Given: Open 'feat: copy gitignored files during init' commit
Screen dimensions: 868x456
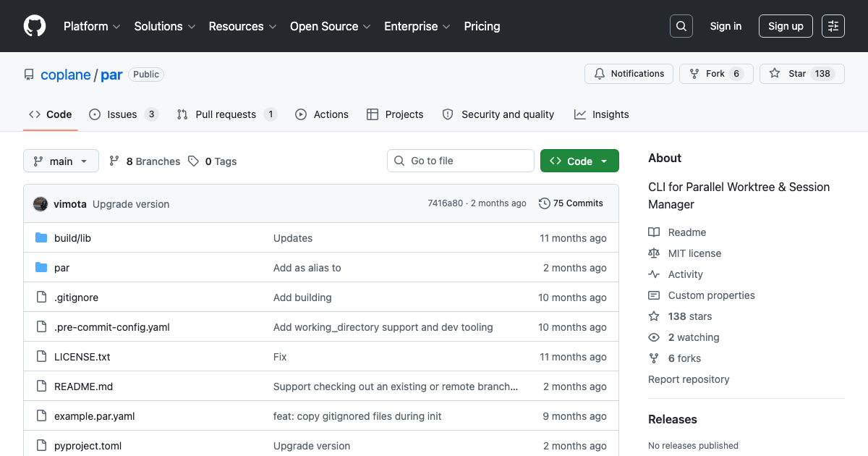Looking at the screenshot, I should (357, 416).
